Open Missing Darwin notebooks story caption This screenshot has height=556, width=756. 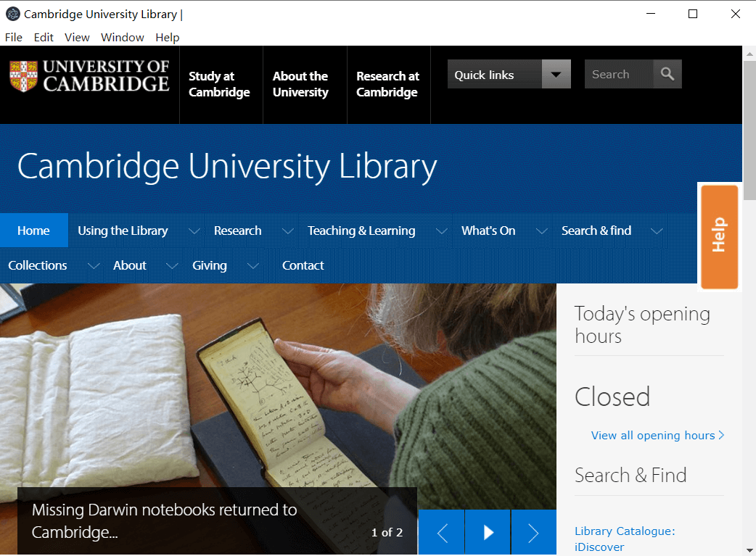165,520
